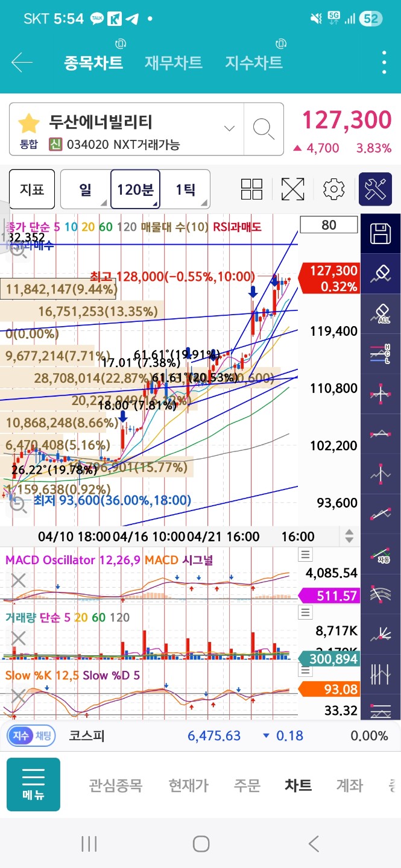Select the HCL high-close-low lines tool
401x868 pixels.
pos(380,354)
